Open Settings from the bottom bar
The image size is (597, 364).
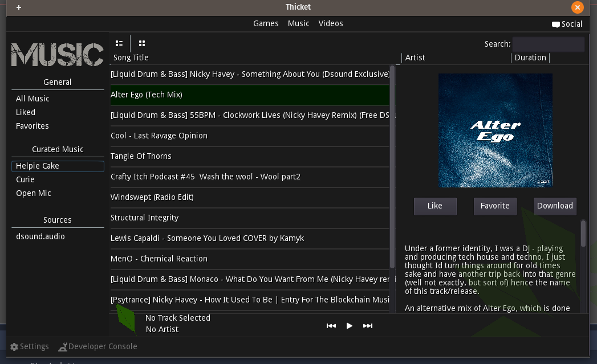pos(29,346)
